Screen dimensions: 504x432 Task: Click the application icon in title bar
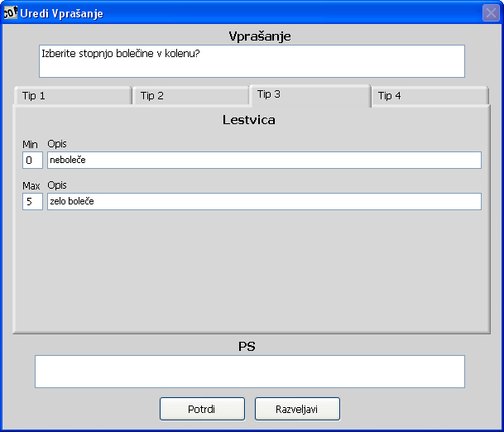10,13
